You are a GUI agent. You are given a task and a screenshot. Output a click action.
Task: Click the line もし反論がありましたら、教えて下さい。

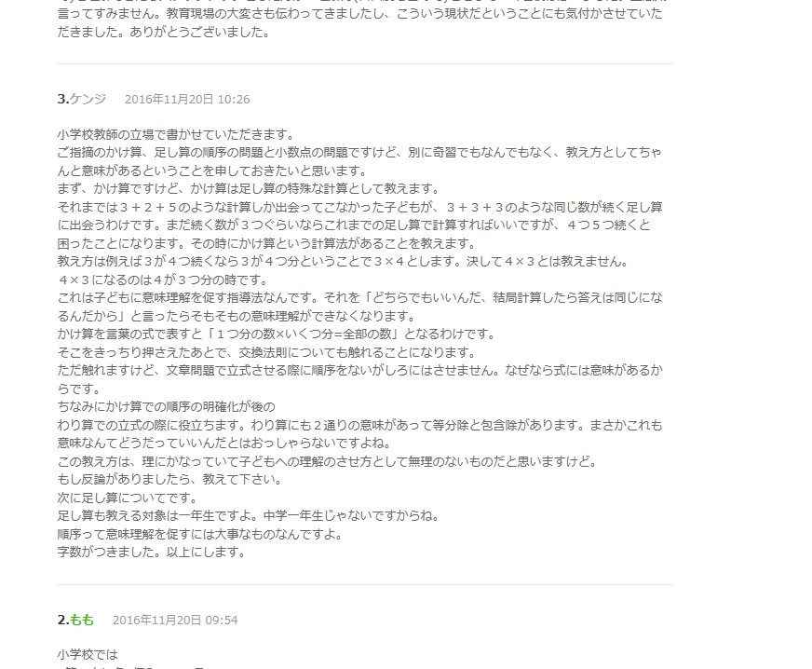(171, 479)
